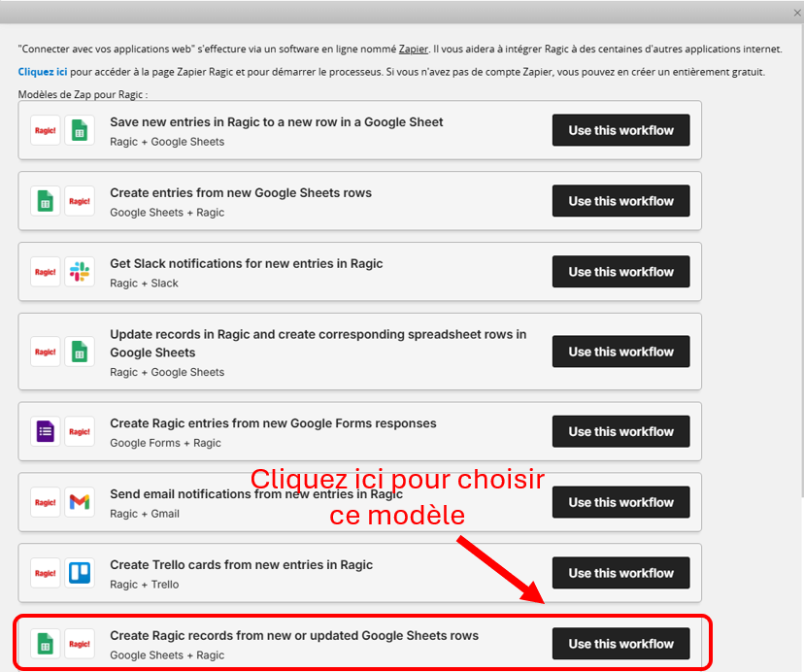Screen dimensions: 804x672
Task: Click 'Ragic + Gmail' subtitle
Action: tap(145, 514)
